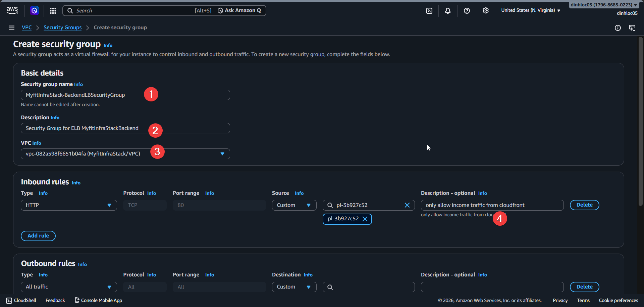Image resolution: width=644 pixels, height=307 pixels.
Task: Click the Add rule button
Action: (x=38, y=236)
